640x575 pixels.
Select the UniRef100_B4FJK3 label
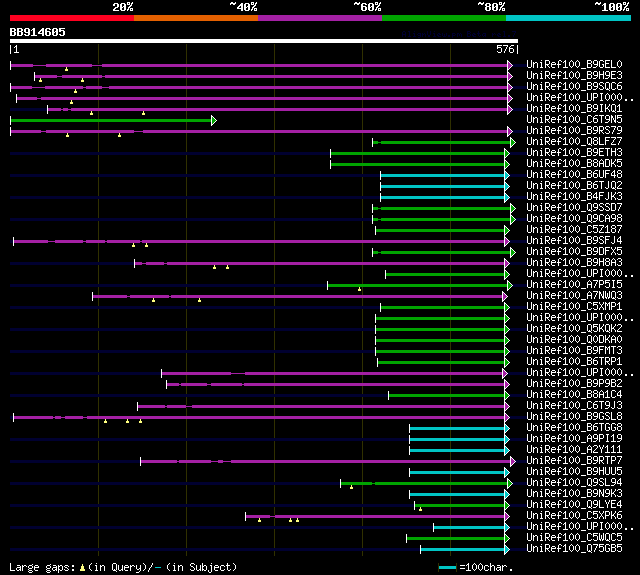pyautogui.click(x=574, y=197)
